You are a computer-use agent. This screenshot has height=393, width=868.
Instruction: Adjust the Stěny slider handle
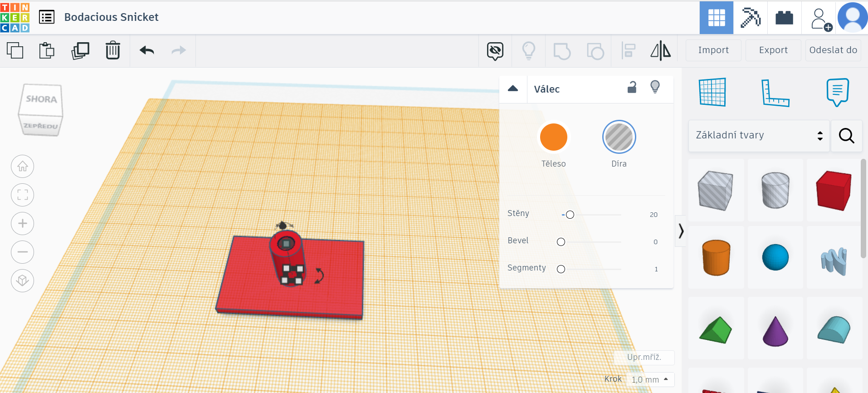[x=570, y=215]
